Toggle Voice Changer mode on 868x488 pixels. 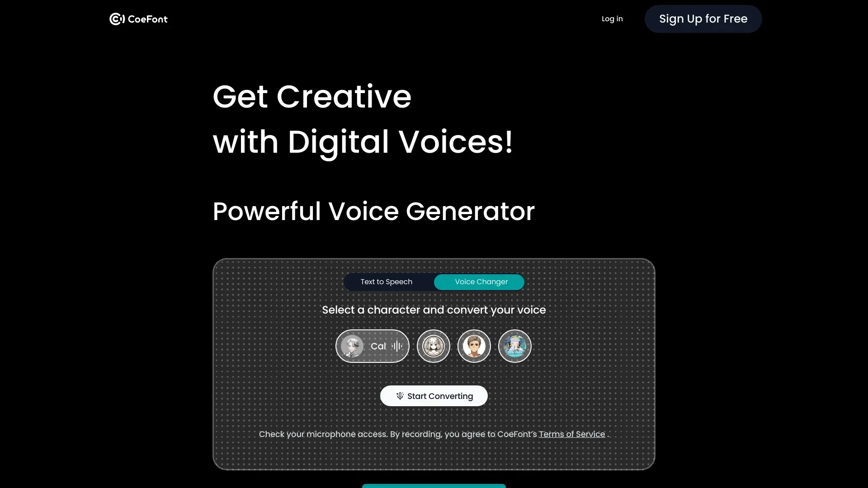point(481,282)
